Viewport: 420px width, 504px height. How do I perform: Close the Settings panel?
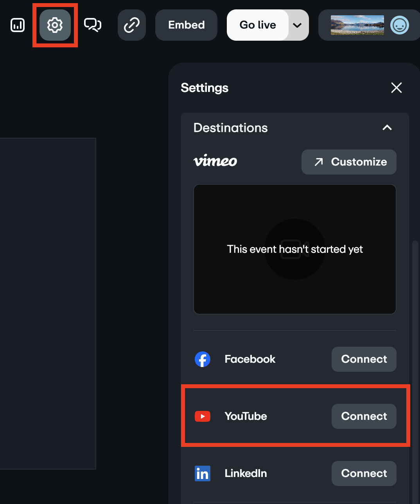pyautogui.click(x=397, y=88)
